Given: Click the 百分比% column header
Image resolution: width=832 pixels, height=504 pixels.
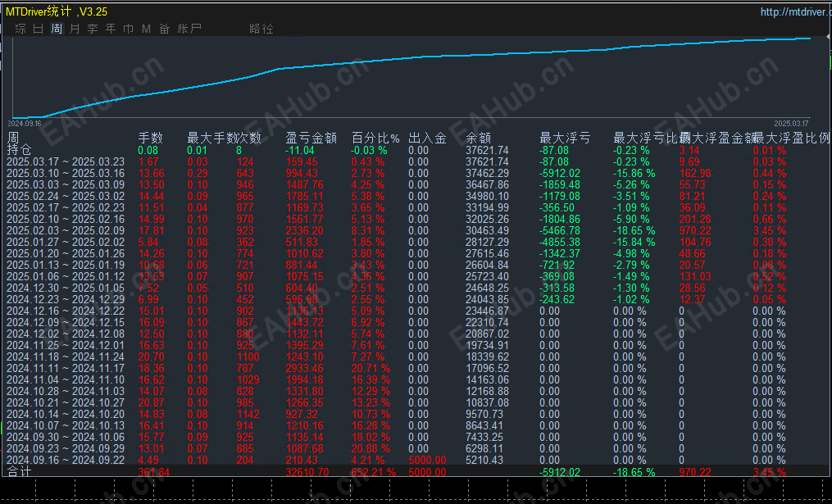Looking at the screenshot, I should [x=375, y=138].
